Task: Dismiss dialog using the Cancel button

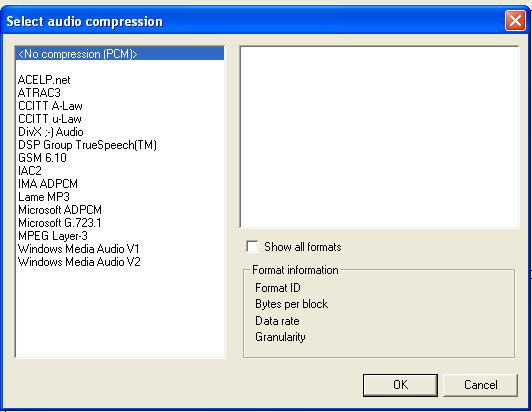Action: [480, 385]
